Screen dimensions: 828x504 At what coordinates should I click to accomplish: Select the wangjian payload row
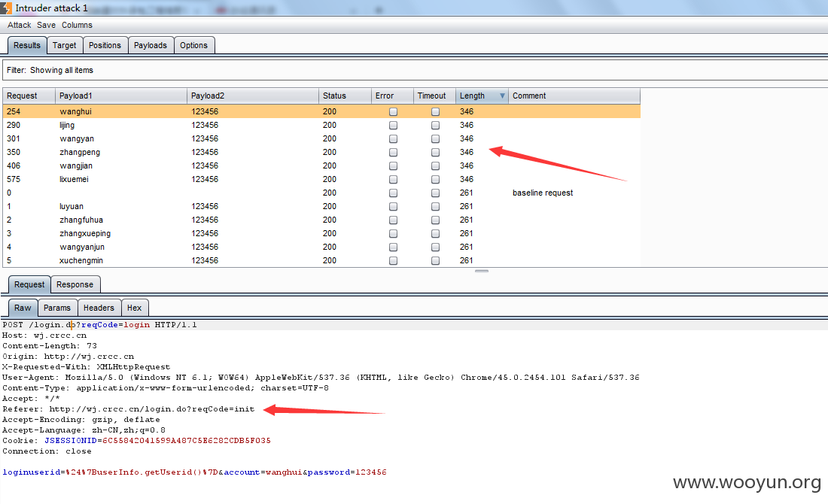[x=321, y=165]
